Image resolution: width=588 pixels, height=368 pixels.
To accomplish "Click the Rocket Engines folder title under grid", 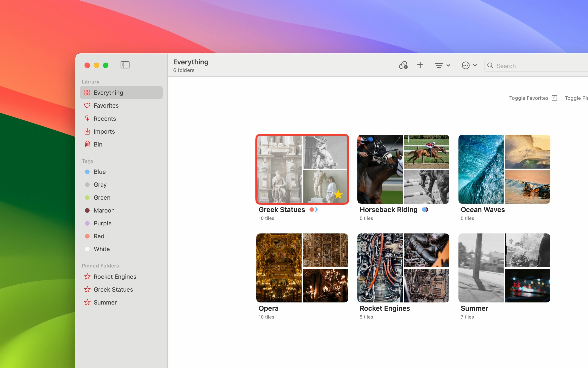I will click(385, 308).
